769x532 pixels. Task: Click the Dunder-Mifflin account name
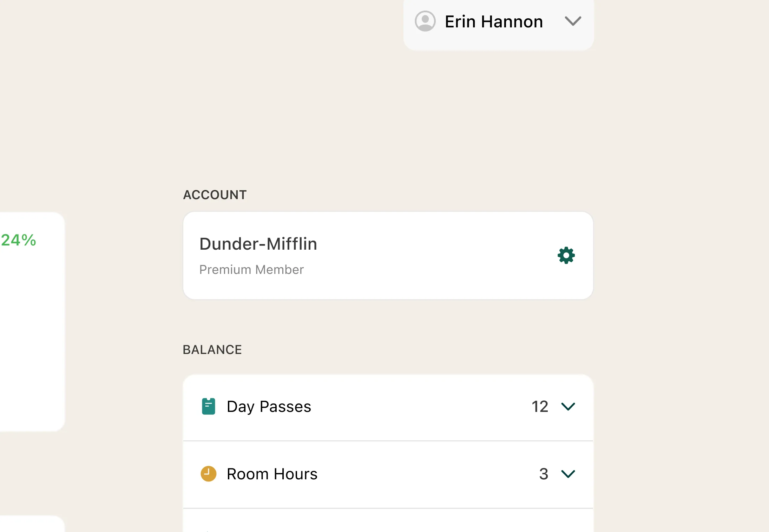tap(258, 244)
